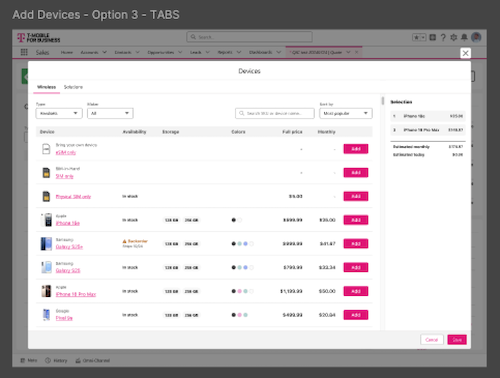Open the Accounts nav item

pos(89,52)
